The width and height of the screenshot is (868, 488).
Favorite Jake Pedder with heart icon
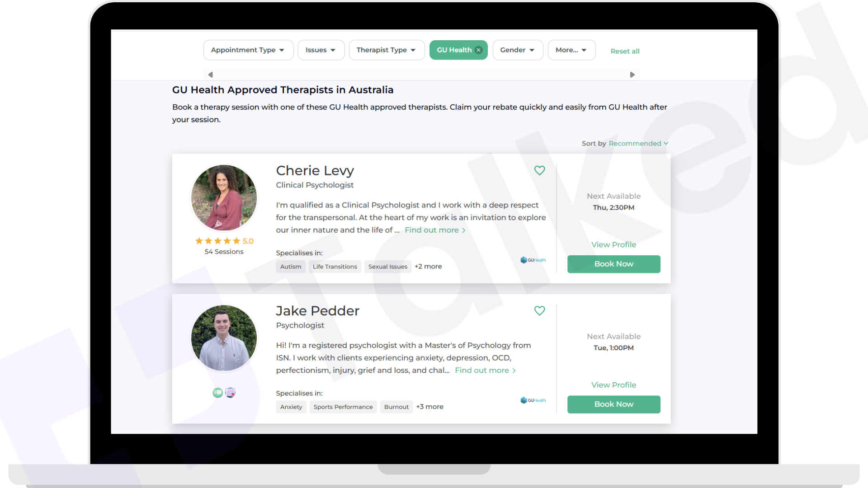[x=539, y=310]
